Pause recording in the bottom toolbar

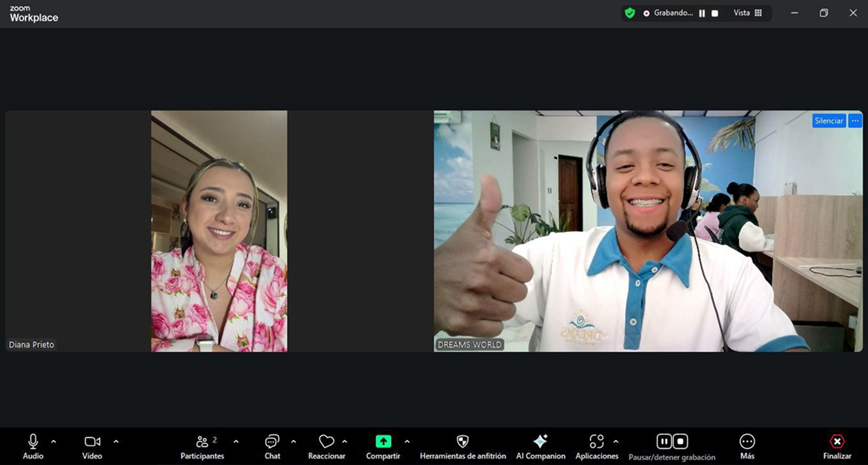pyautogui.click(x=664, y=441)
